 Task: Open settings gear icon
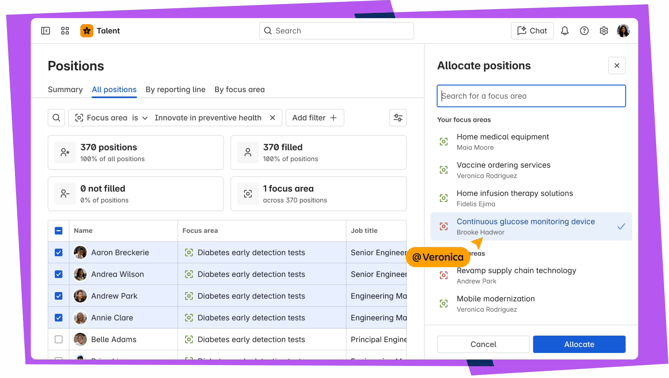tap(604, 31)
